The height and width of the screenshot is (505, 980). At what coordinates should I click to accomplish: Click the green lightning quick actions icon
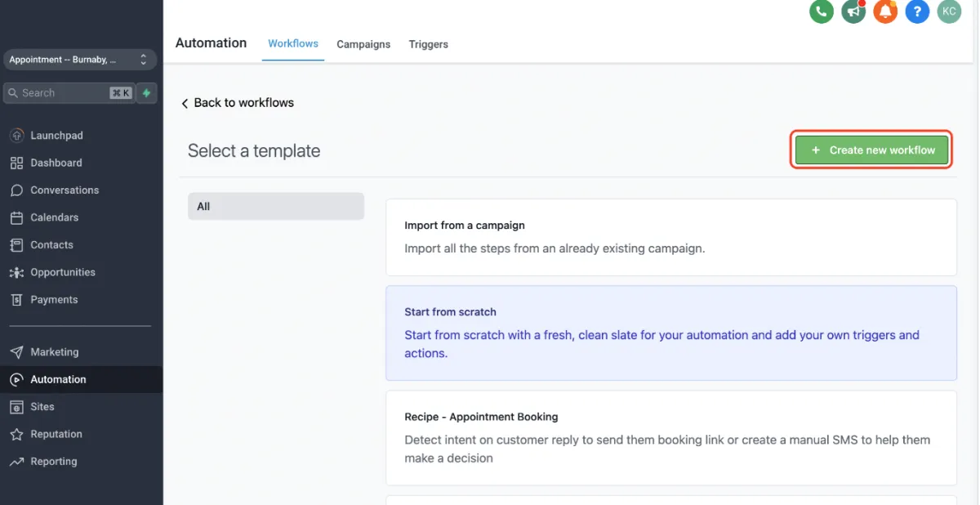point(147,93)
